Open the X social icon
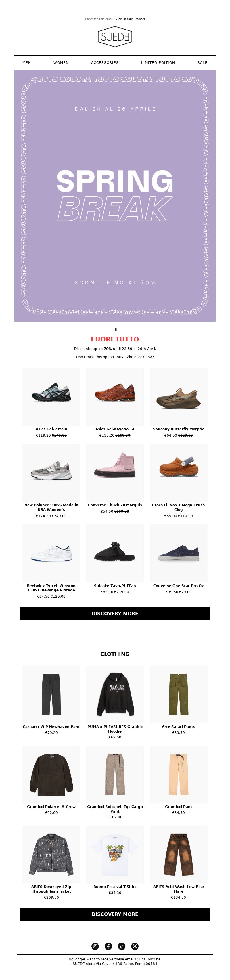Image resolution: width=230 pixels, height=980 pixels. tap(135, 946)
